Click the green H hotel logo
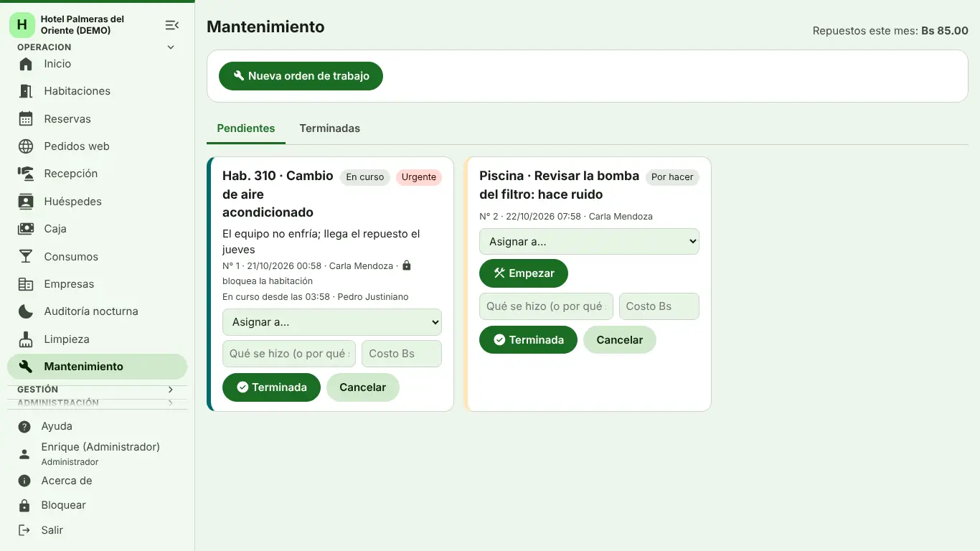Viewport: 980px width, 551px height. 22,25
